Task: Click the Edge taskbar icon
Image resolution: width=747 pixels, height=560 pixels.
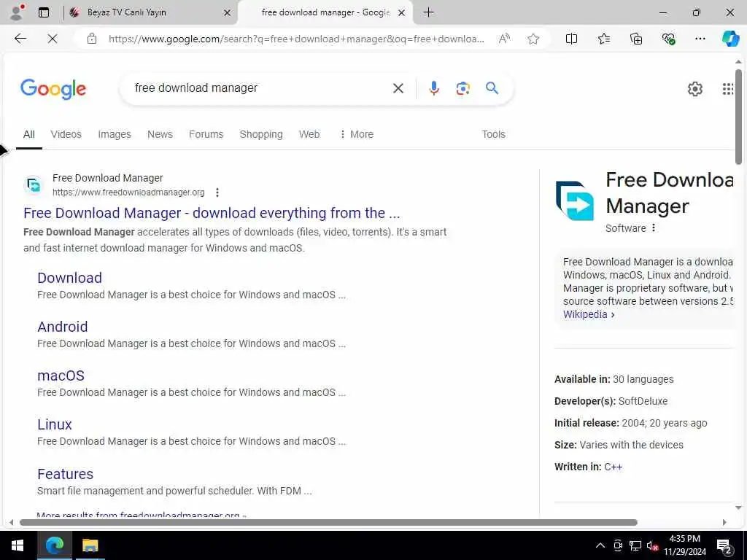Action: tap(54, 545)
